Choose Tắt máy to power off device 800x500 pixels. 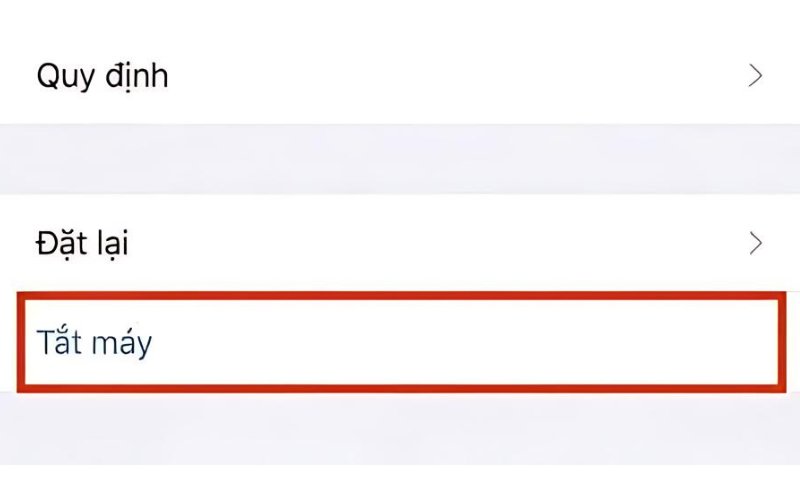[x=95, y=343]
